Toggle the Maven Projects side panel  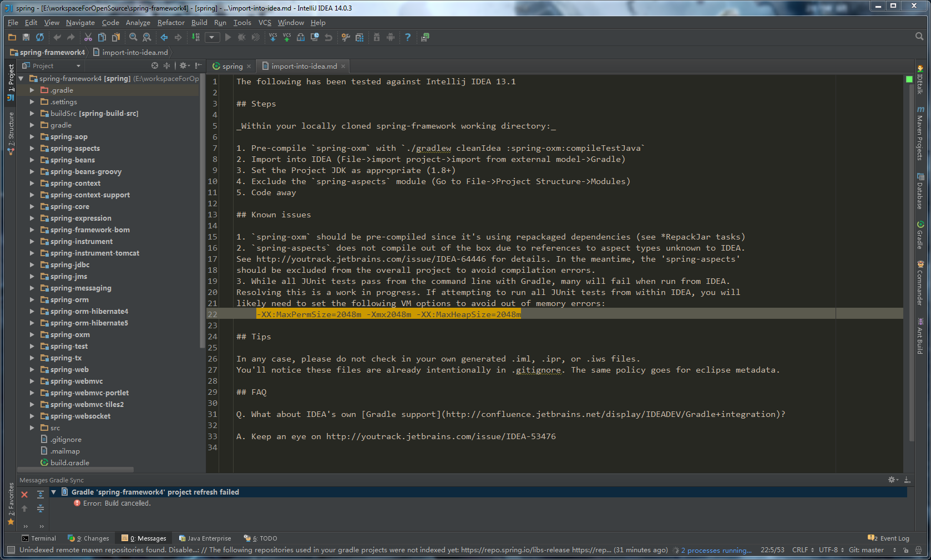pyautogui.click(x=920, y=133)
